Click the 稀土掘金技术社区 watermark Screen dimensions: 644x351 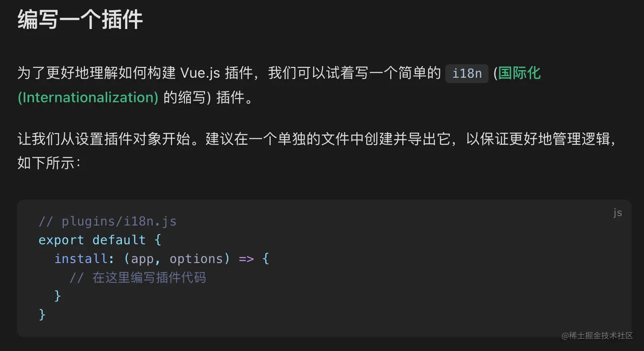tap(598, 336)
